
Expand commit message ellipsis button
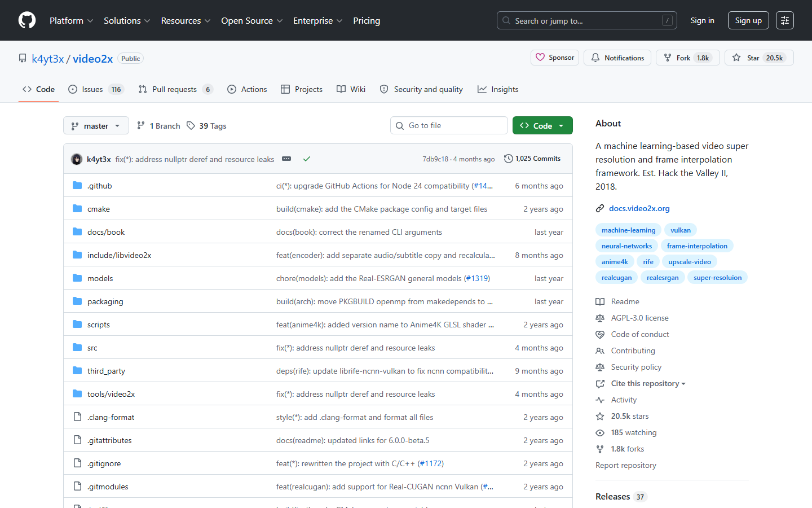coord(286,159)
